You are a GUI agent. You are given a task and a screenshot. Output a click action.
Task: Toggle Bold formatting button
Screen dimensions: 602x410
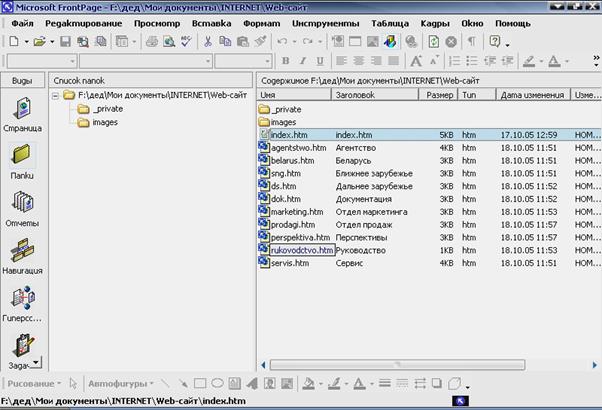[x=285, y=61]
